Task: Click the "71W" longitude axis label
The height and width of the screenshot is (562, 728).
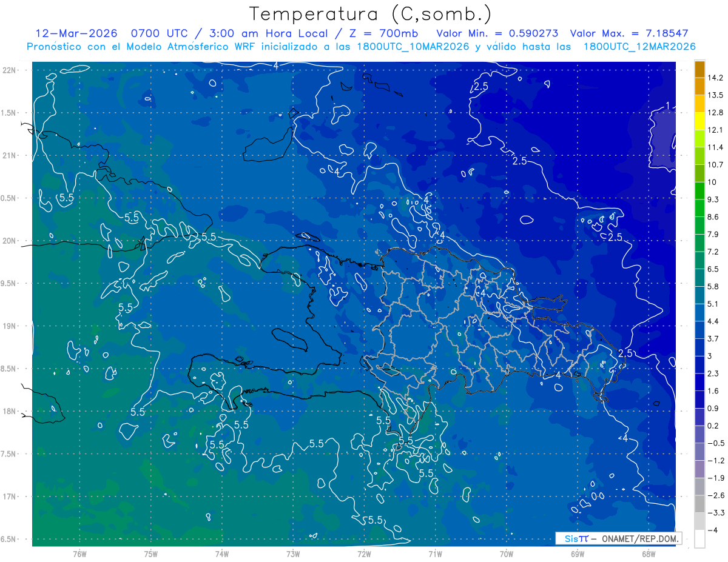Action: (x=435, y=554)
